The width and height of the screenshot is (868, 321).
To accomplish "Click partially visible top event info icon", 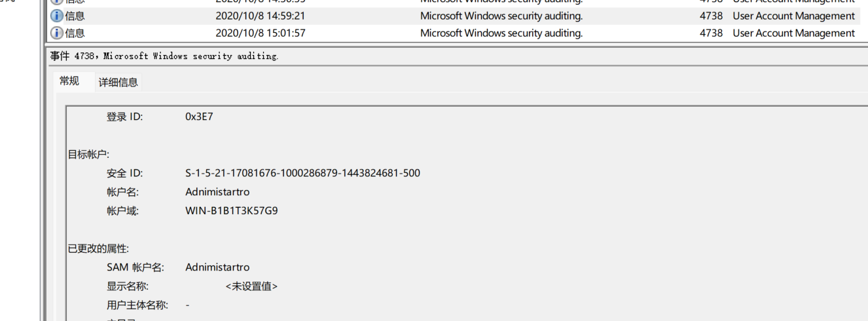I will pyautogui.click(x=57, y=2).
